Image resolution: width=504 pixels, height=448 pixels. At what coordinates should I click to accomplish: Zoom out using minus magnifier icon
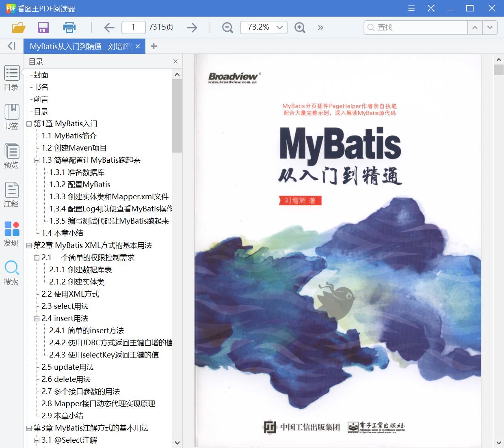point(228,28)
